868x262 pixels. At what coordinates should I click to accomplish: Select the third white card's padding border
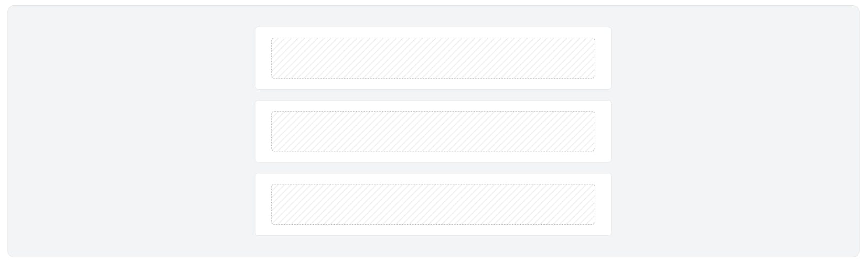point(433,178)
